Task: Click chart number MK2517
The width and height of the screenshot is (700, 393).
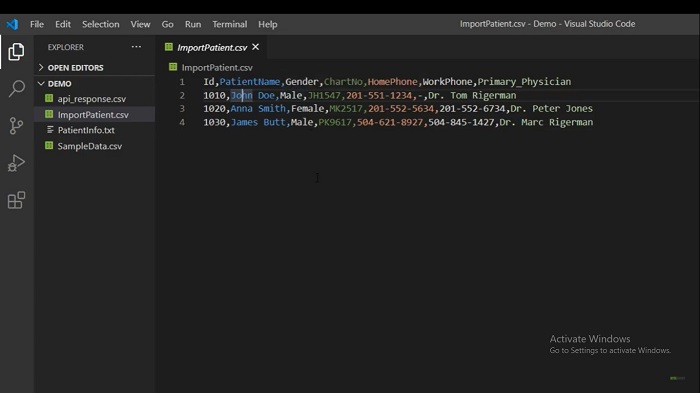Action: click(346, 109)
